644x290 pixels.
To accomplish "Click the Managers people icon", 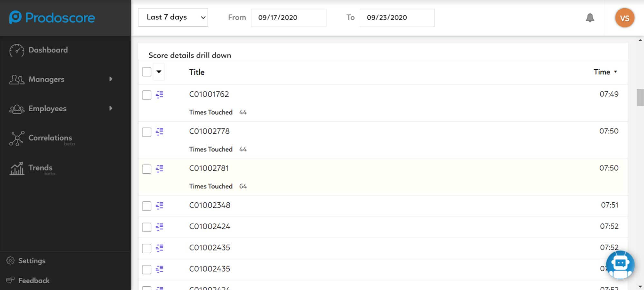I will click(17, 79).
